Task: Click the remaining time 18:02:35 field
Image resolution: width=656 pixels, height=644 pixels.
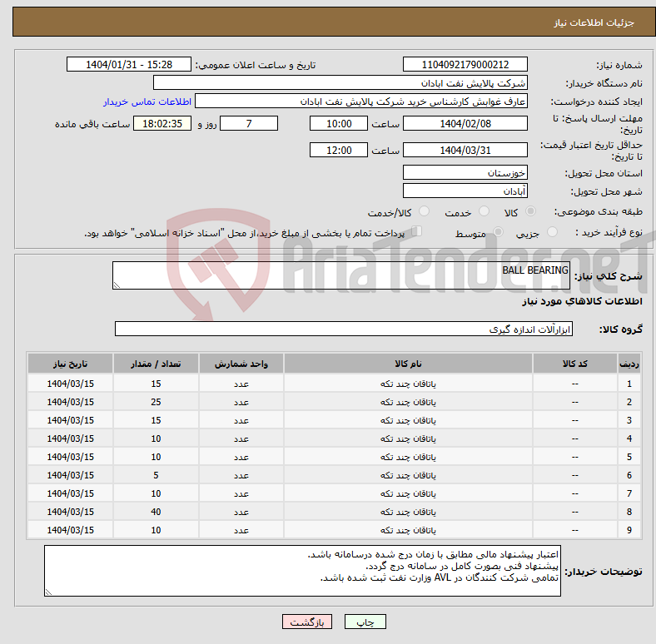Action: (x=162, y=123)
